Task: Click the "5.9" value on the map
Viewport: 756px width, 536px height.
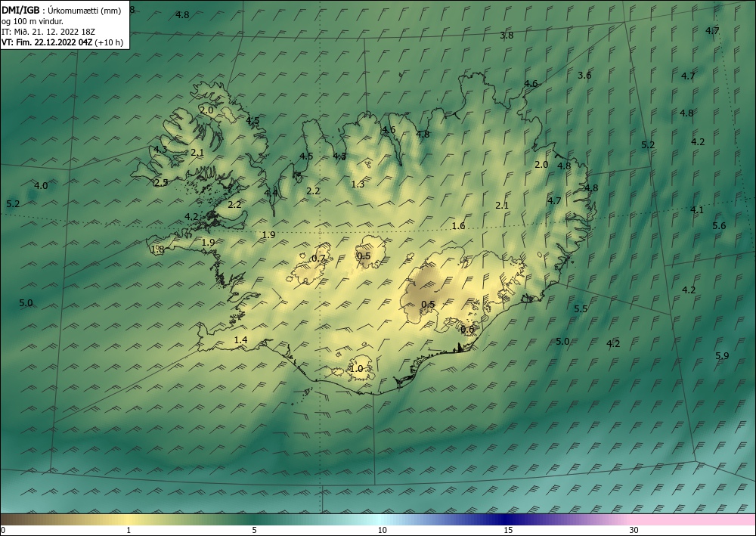Action: 722,356
